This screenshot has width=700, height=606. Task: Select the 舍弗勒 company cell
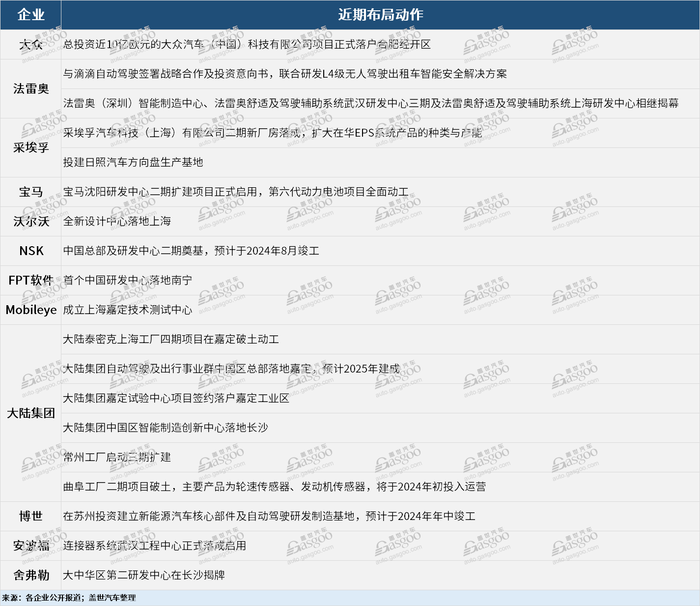30,576
